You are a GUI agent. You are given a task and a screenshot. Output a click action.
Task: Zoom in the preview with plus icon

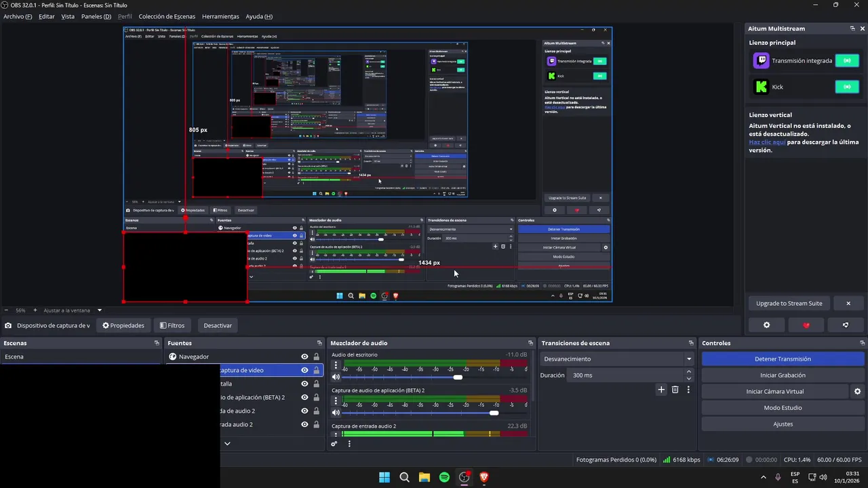(x=35, y=310)
